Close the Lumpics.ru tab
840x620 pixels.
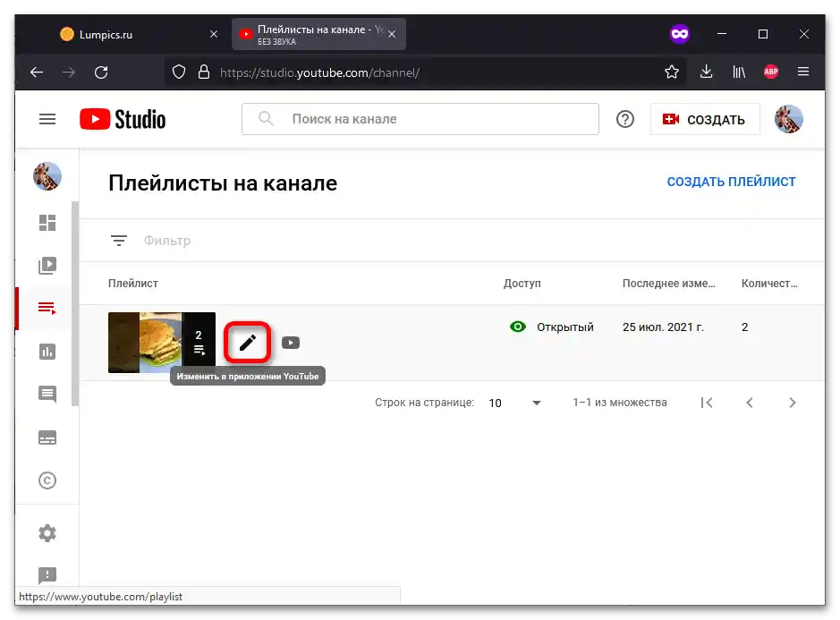214,34
